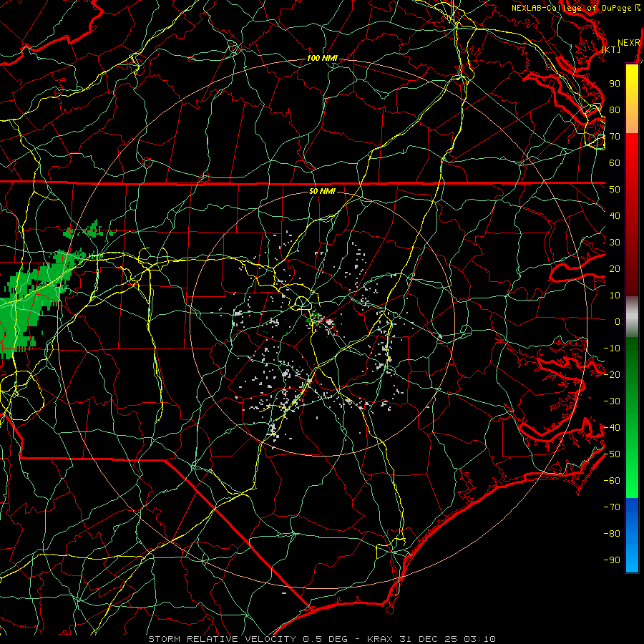Viewport: 644px width, 644px height.
Task: Click the blue bottom segment of the color bar
Action: 632,535
